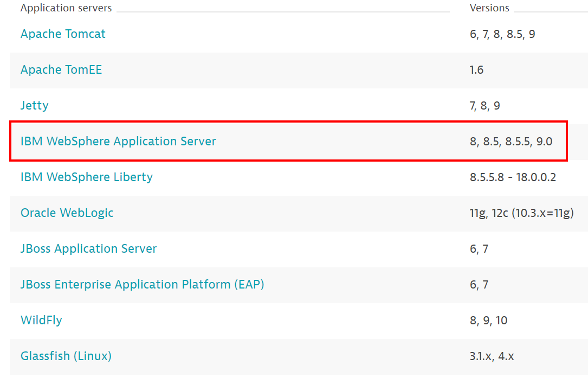Select WildFly versions '8, 9, 10'

pos(489,321)
